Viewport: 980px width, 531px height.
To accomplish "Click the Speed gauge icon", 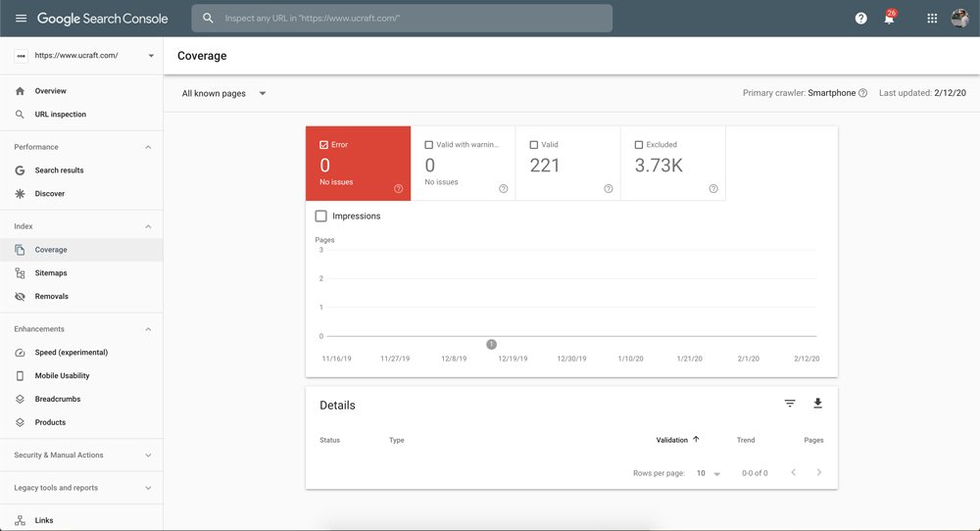I will (20, 353).
